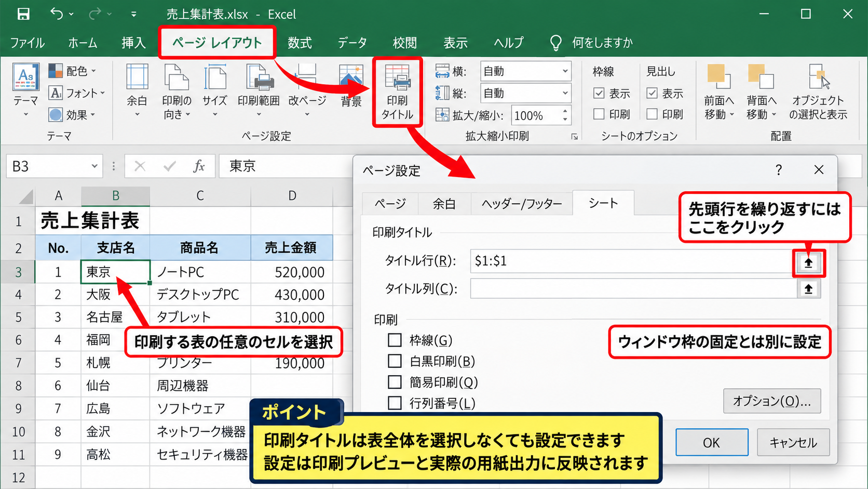The width and height of the screenshot is (868, 489).
Task: Close the ページ設定 dialog
Action: 819,169
